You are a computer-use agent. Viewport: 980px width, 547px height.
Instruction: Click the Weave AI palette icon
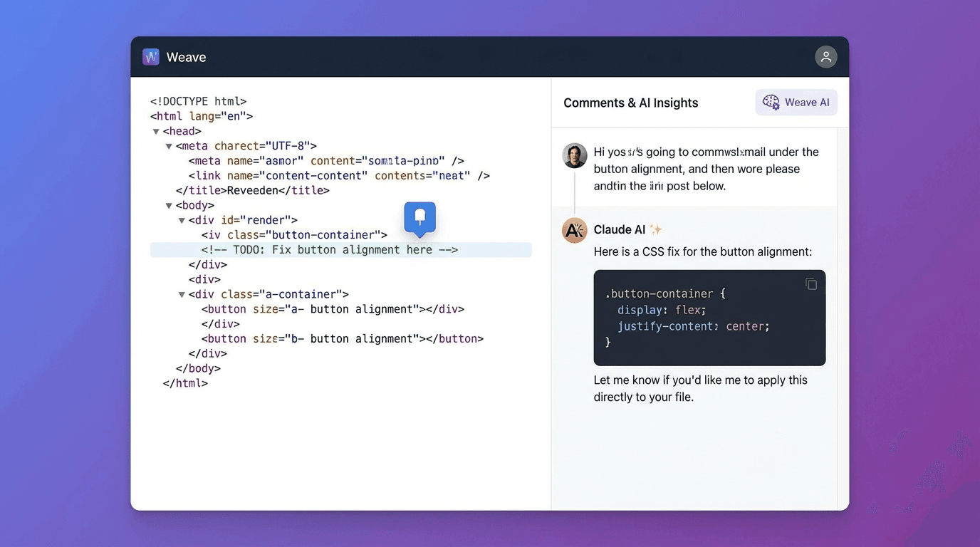pyautogui.click(x=771, y=102)
